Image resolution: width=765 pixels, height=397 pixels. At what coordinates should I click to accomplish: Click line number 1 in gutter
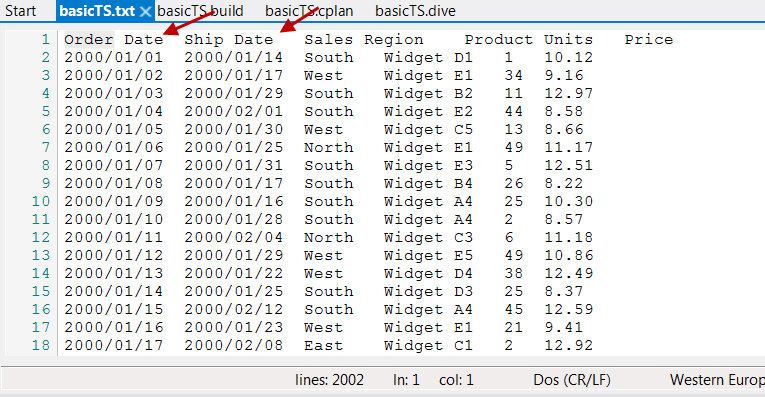(45, 40)
